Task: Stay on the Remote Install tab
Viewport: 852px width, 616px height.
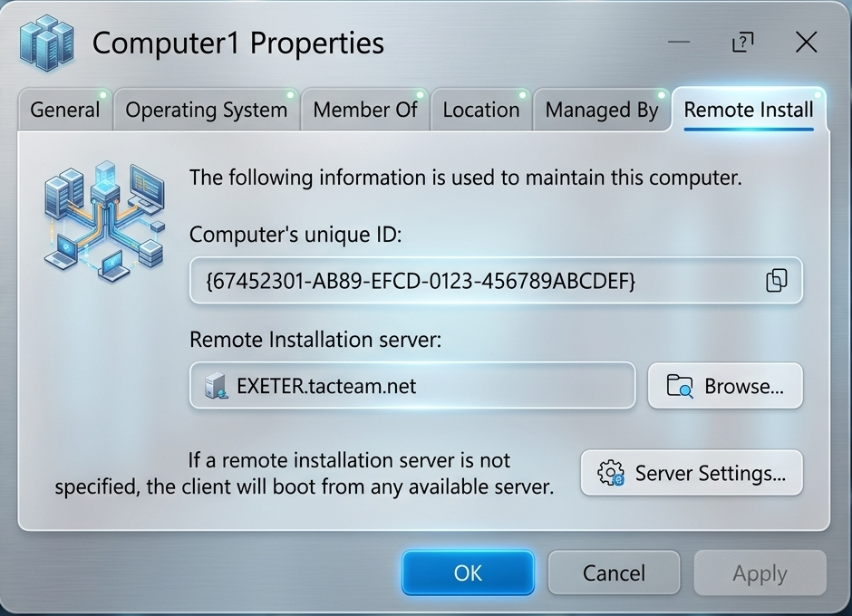Action: point(749,110)
